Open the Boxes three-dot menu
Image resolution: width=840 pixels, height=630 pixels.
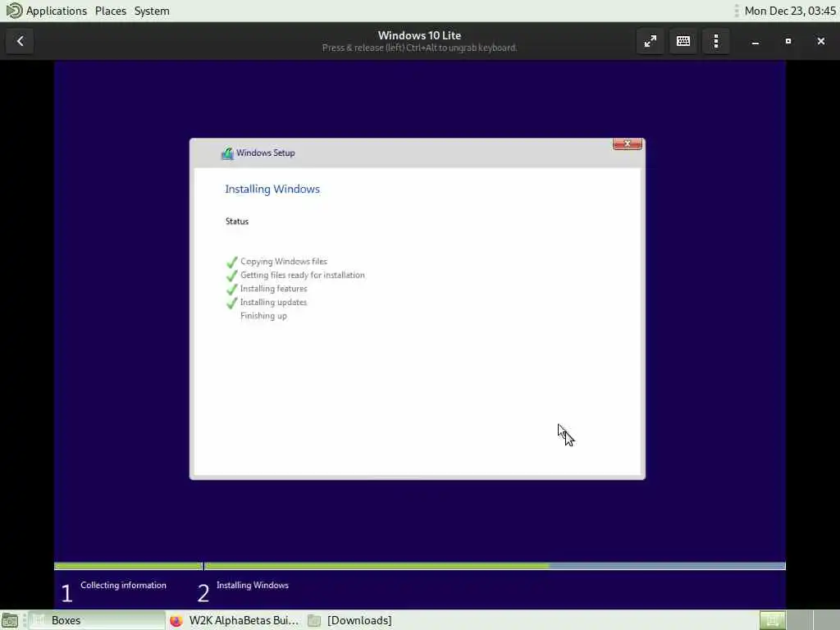pyautogui.click(x=715, y=41)
